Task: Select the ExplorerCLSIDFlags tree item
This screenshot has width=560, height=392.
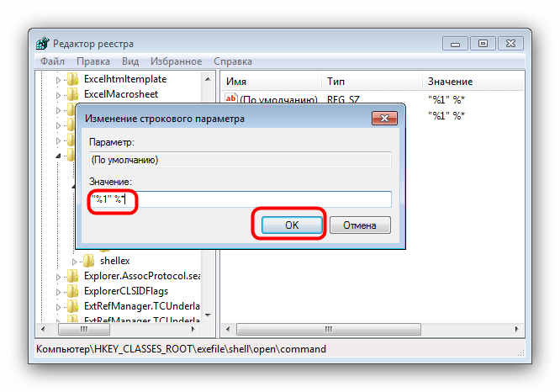Action: coord(126,291)
